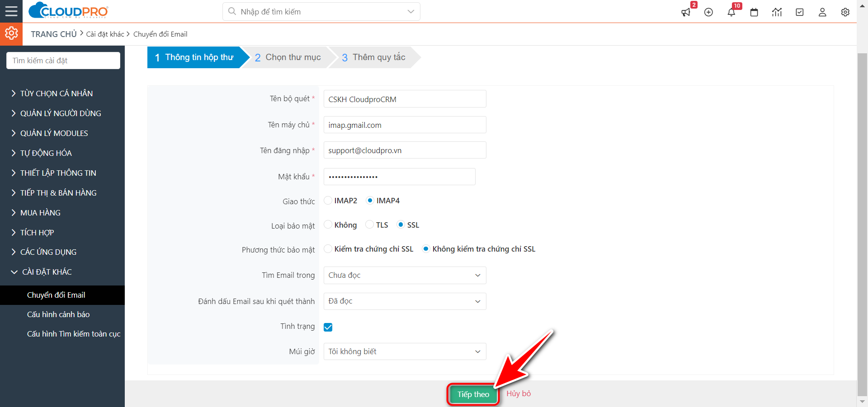Image resolution: width=868 pixels, height=407 pixels.
Task: Open the global search dropdown arrow
Action: pyautogui.click(x=410, y=12)
